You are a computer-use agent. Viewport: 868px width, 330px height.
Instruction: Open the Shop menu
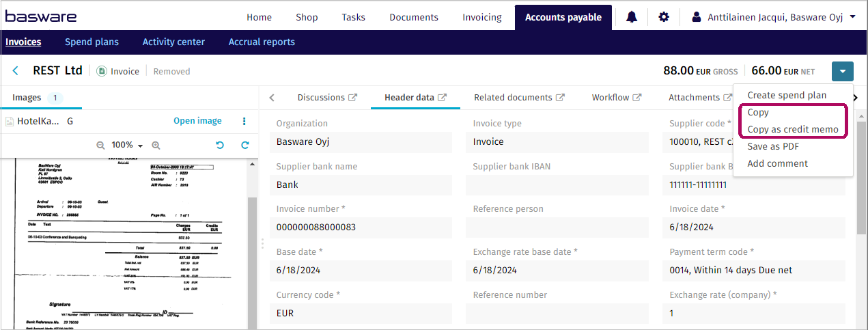point(307,17)
